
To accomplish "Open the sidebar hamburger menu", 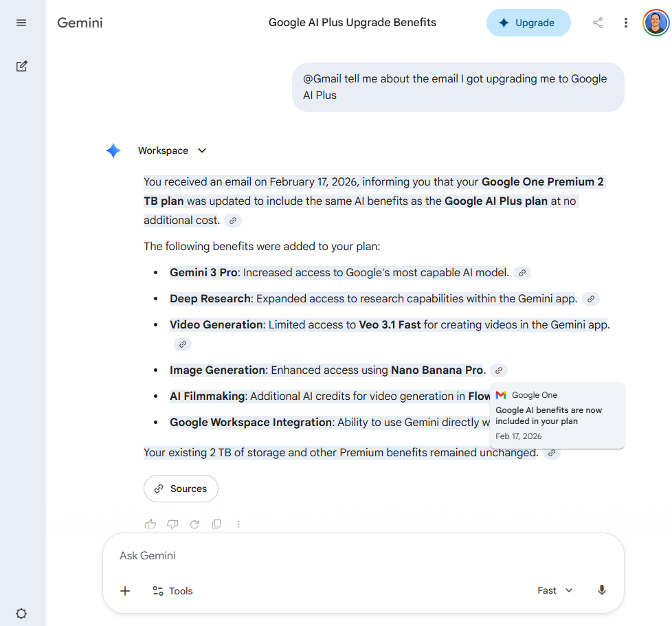I will pyautogui.click(x=21, y=22).
